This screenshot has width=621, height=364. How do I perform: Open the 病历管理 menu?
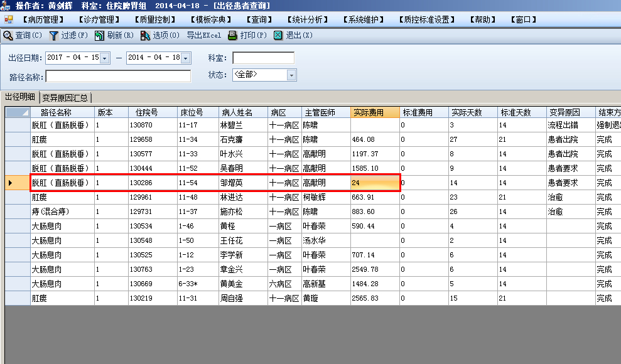[x=43, y=19]
